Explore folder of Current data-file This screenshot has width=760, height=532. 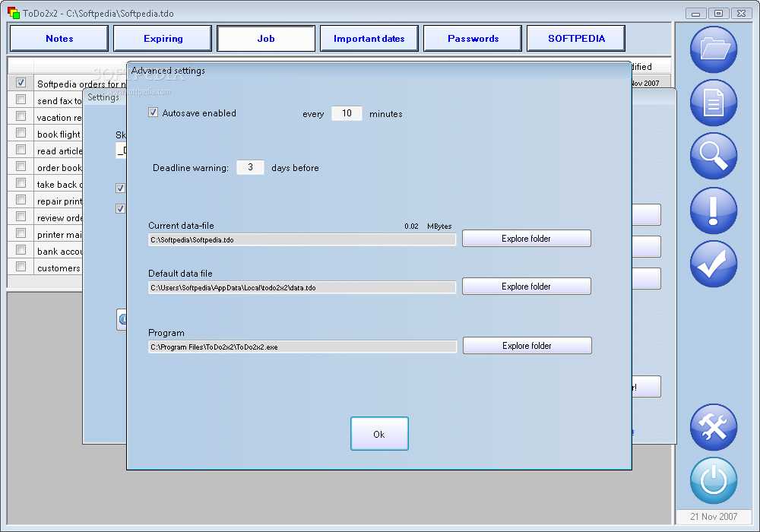[527, 239]
